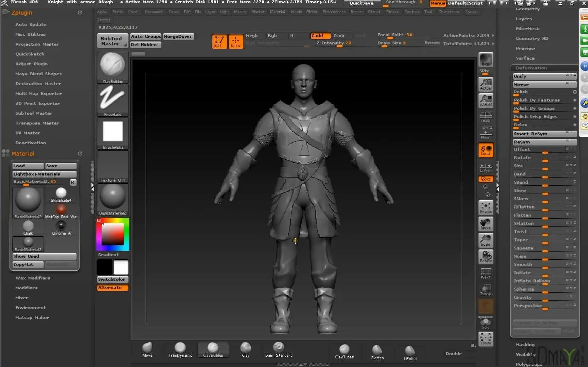
Task: Toggle Solo mode
Action: (486, 324)
